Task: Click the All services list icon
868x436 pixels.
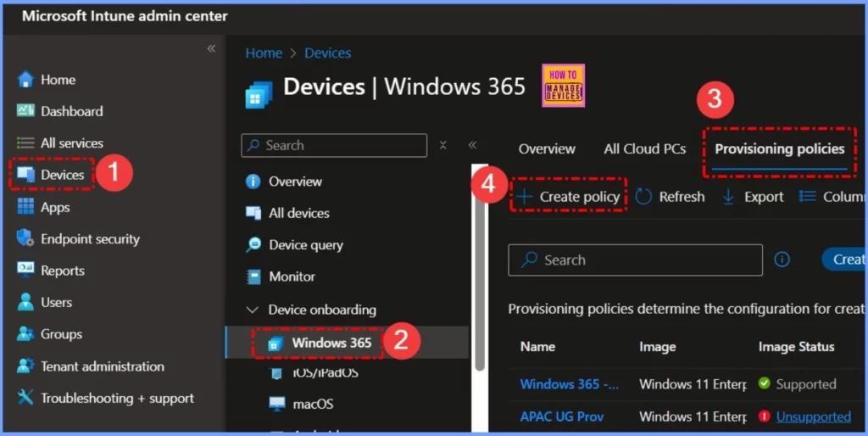Action: coord(25,143)
